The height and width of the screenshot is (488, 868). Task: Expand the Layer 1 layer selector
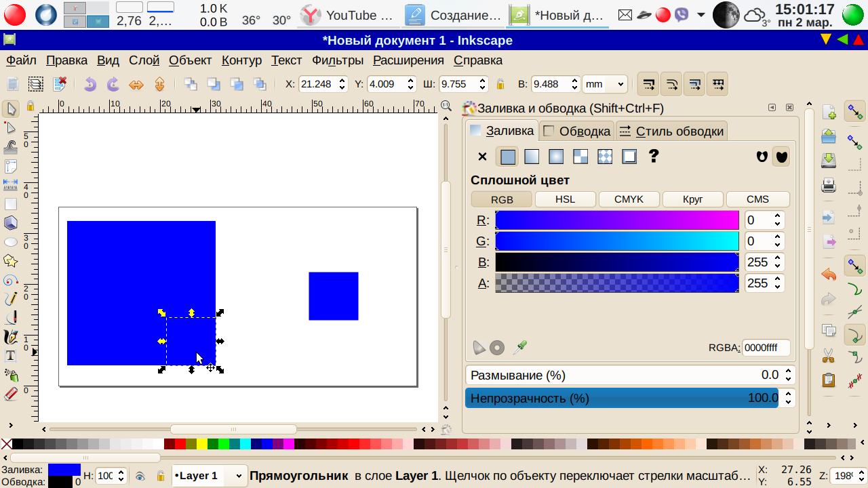click(238, 476)
